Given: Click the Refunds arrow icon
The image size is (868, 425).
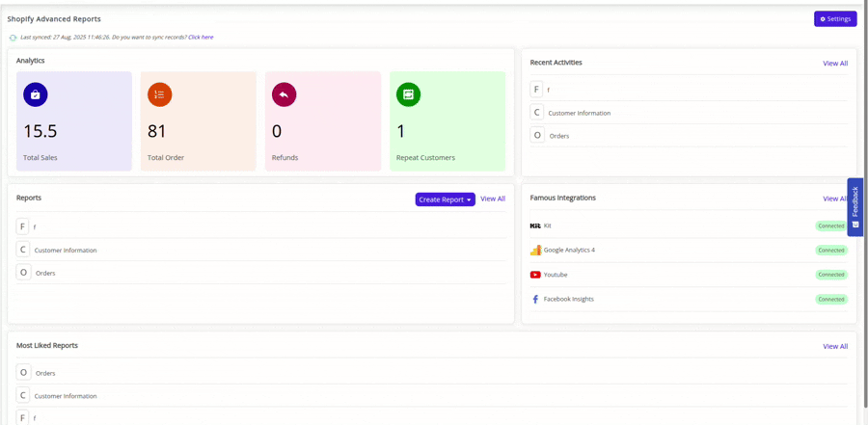Looking at the screenshot, I should [x=284, y=94].
